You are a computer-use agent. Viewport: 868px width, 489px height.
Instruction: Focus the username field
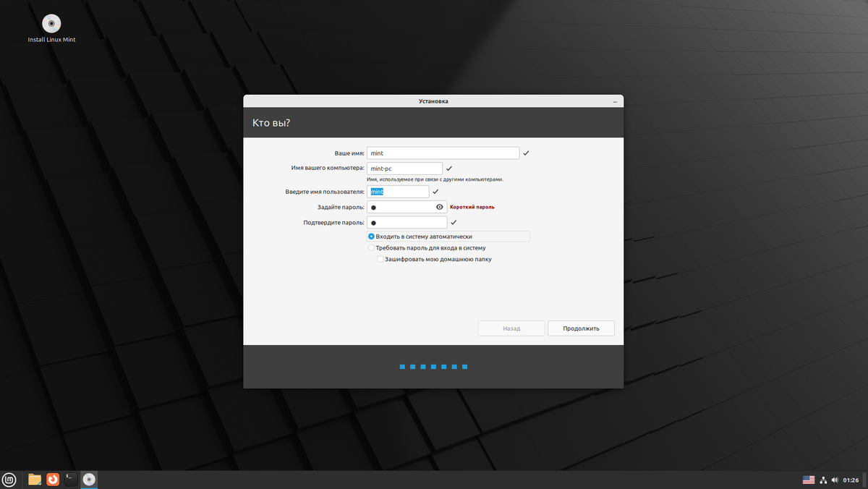[x=398, y=192]
